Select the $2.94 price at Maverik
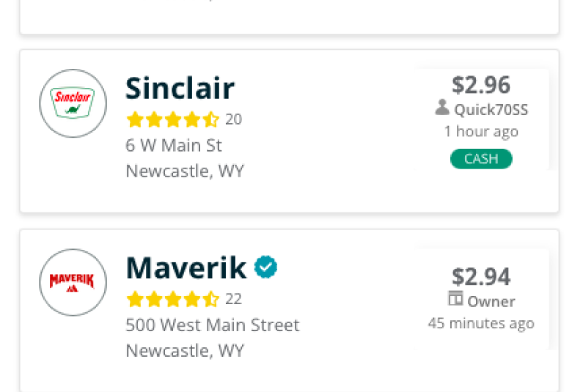The image size is (572, 392). point(481,276)
